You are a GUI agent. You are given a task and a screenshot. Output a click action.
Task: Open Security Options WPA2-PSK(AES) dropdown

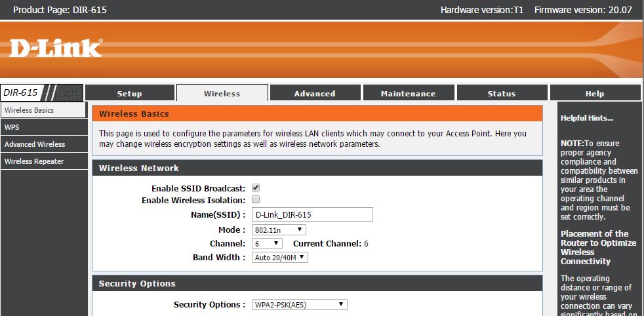300,304
